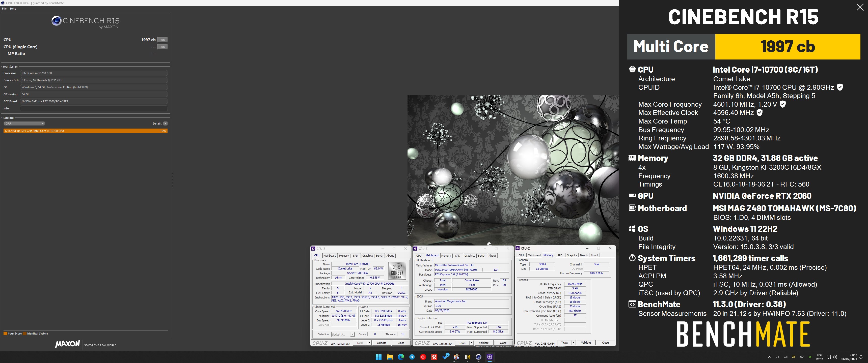Switch to Cinebench taskbar icon
This screenshot has height=363, width=868.
478,357
